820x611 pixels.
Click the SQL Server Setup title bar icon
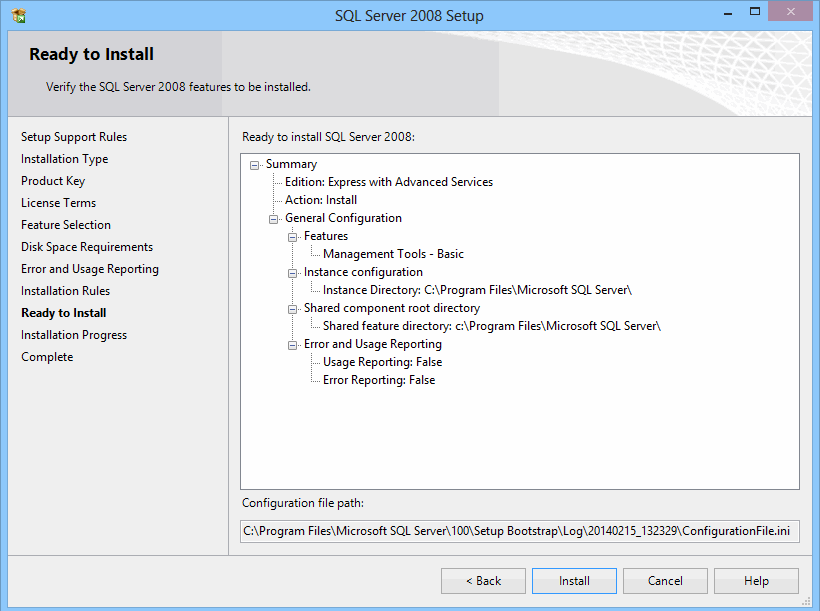19,16
